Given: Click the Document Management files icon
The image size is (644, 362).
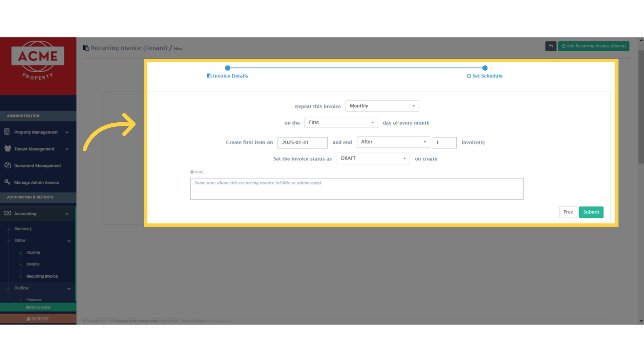Looking at the screenshot, I should (x=7, y=165).
